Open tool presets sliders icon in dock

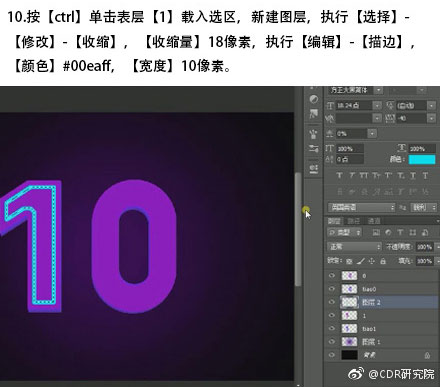314,148
